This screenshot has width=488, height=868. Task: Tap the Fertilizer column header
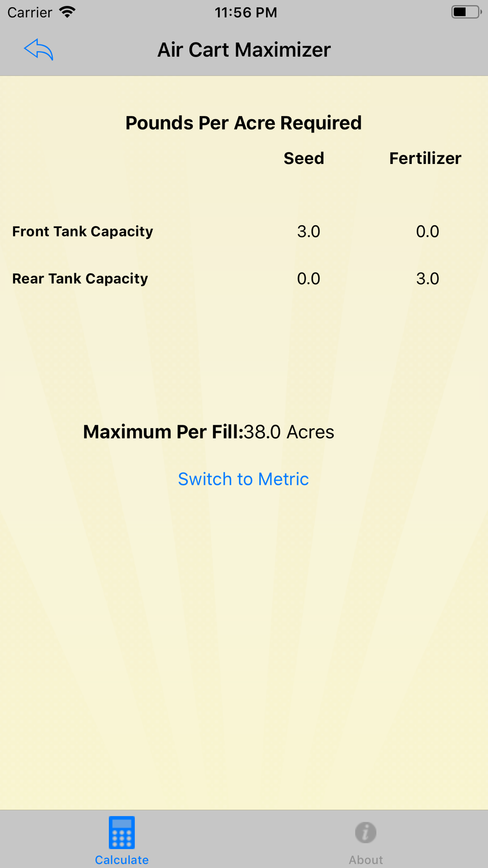click(x=425, y=158)
